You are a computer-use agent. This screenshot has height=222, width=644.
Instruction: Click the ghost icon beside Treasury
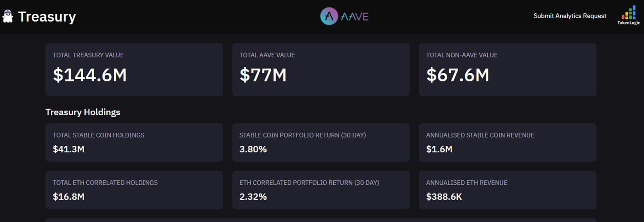click(7, 17)
